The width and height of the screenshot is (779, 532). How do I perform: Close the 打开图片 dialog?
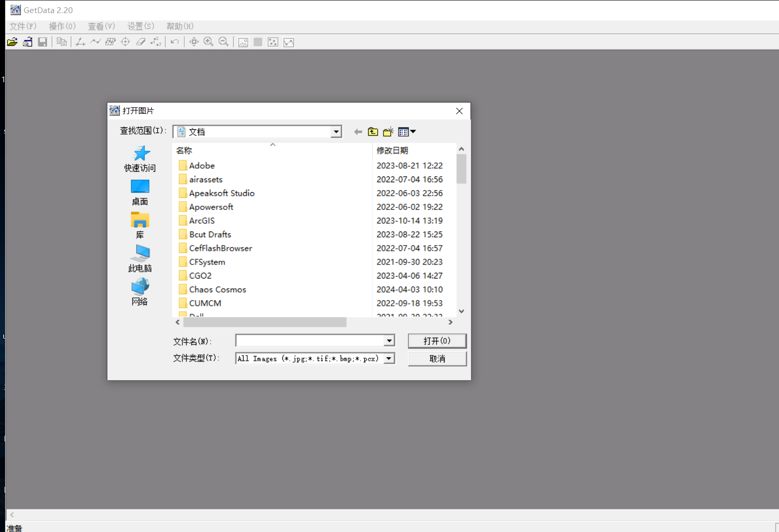coord(459,111)
